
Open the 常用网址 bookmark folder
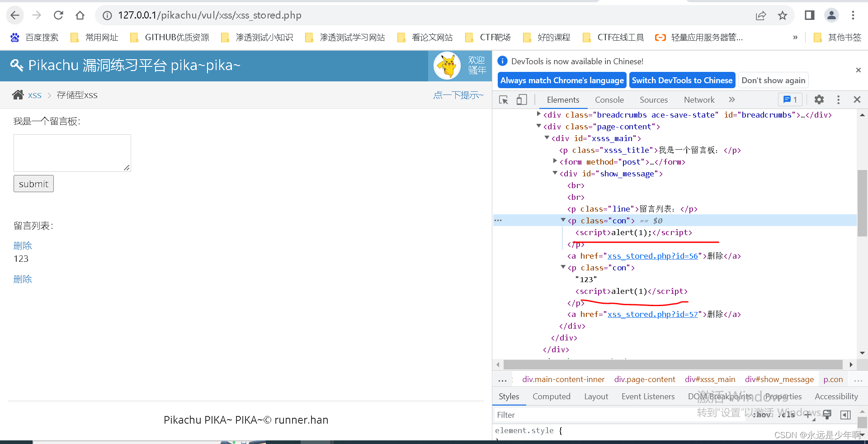94,38
